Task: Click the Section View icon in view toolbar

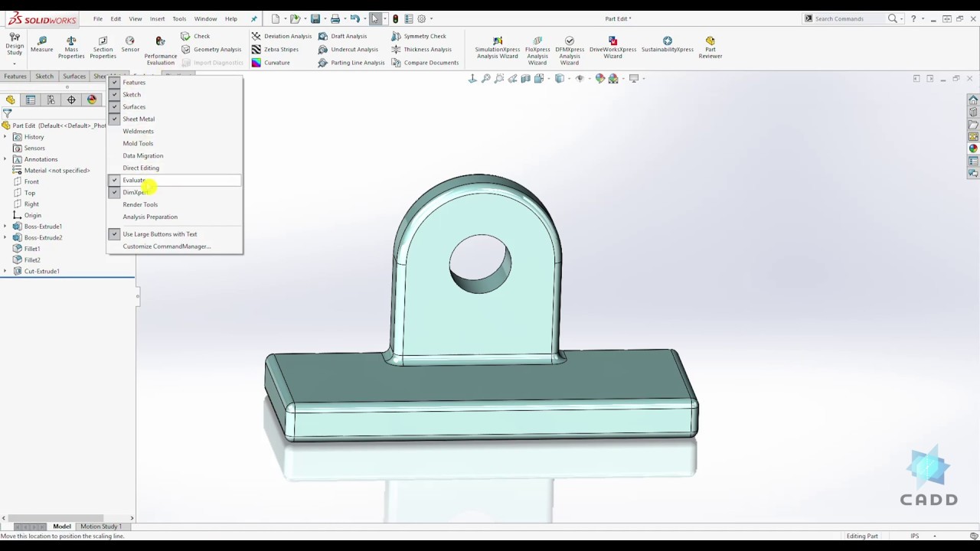Action: [x=526, y=78]
